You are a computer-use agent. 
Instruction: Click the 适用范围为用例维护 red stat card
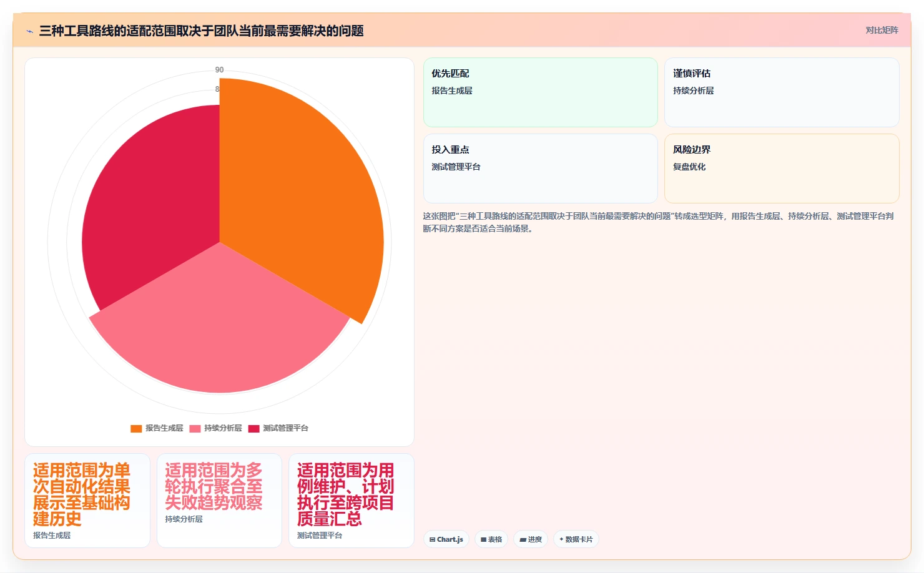tap(351, 501)
